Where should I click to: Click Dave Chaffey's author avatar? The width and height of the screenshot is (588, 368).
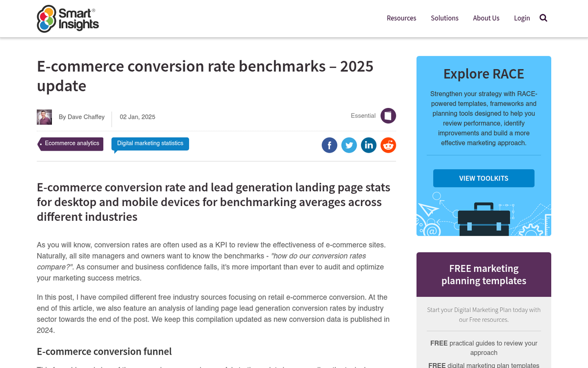(44, 117)
